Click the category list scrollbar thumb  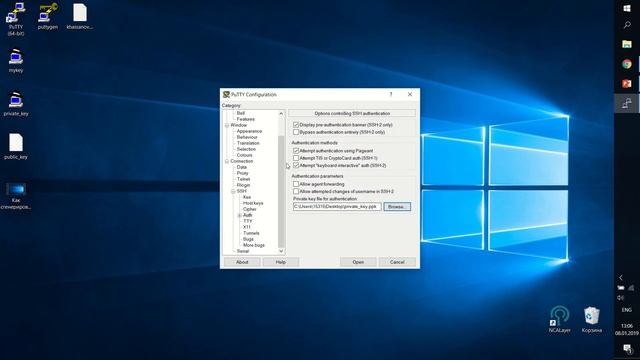point(281,191)
